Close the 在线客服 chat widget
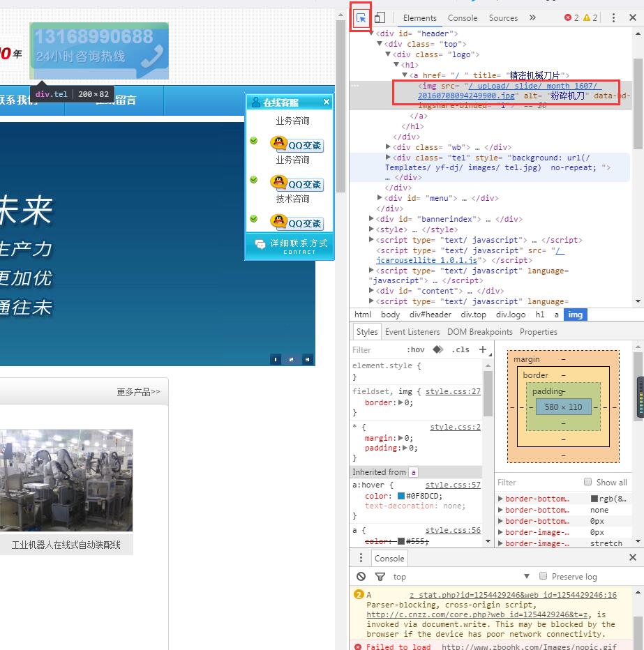Image resolution: width=644 pixels, height=650 pixels. click(x=327, y=103)
